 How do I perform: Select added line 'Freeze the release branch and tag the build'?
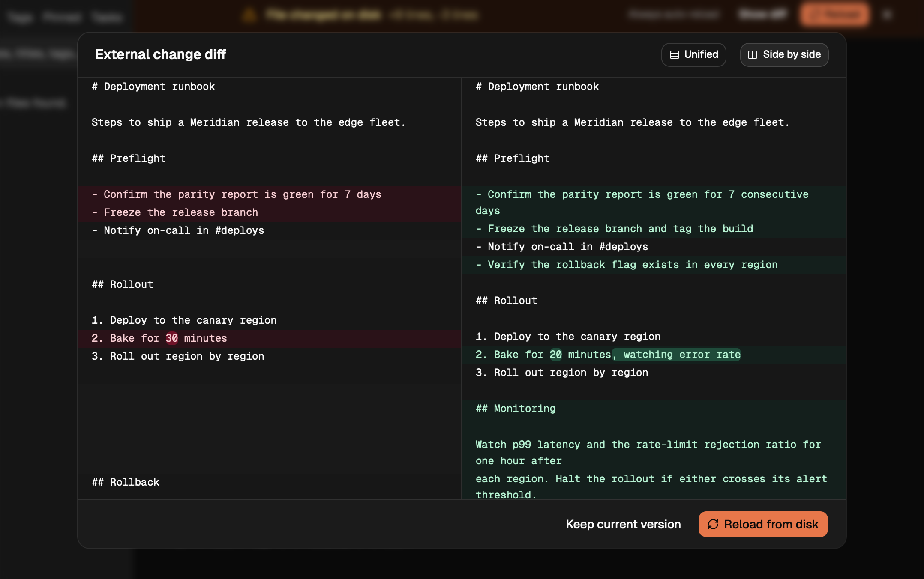point(654,229)
